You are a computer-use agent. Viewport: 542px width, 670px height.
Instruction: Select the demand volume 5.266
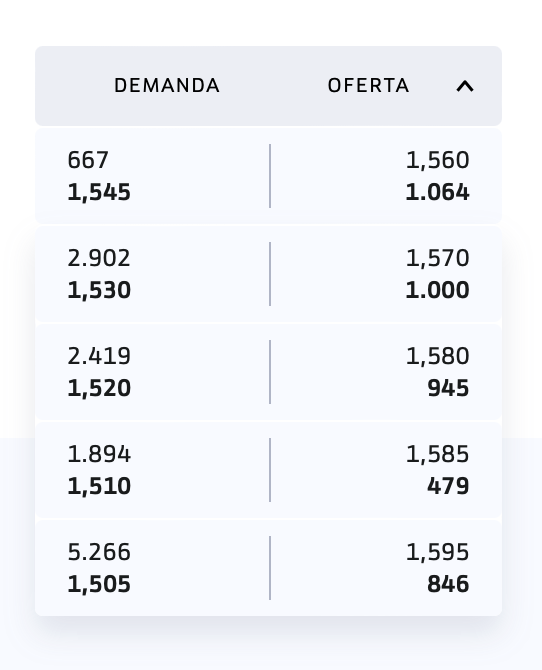coord(99,552)
